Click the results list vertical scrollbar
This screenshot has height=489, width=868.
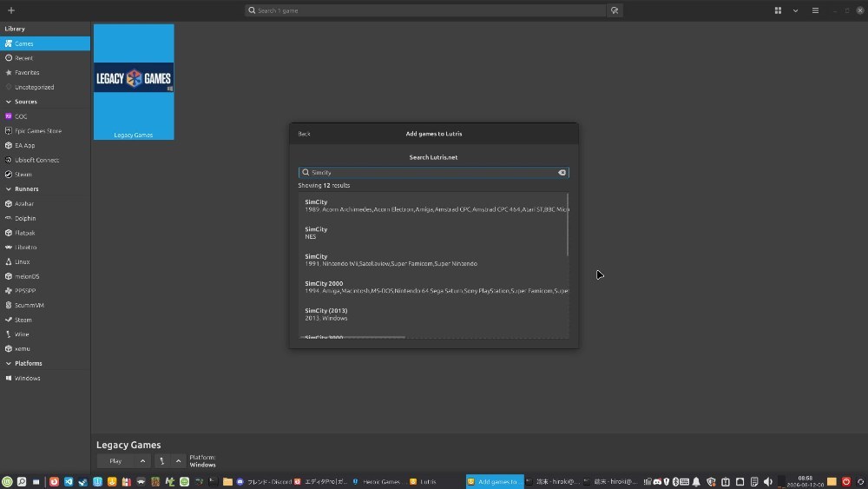click(x=568, y=225)
